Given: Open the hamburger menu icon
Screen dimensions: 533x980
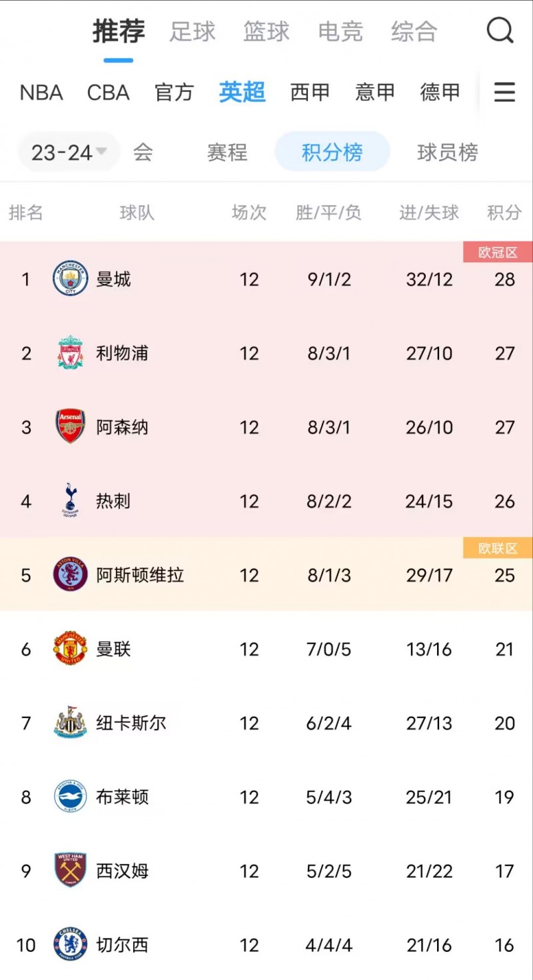Looking at the screenshot, I should coord(504,93).
